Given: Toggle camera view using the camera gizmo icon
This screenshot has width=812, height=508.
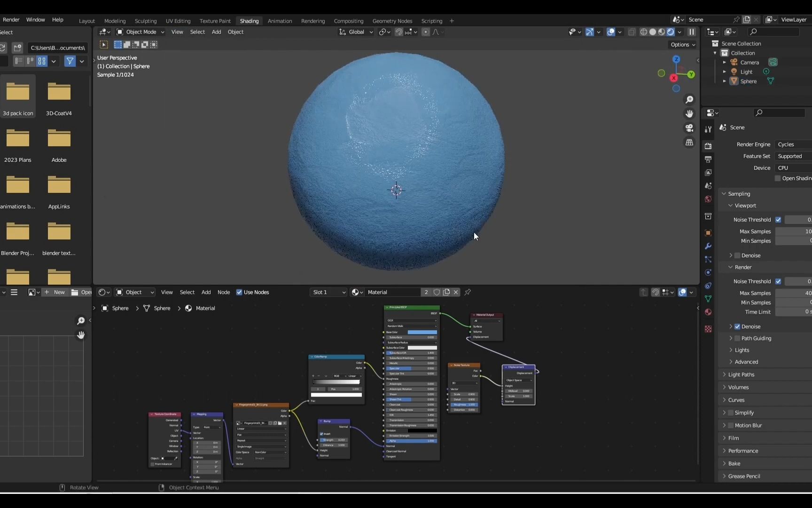Looking at the screenshot, I should tap(689, 128).
